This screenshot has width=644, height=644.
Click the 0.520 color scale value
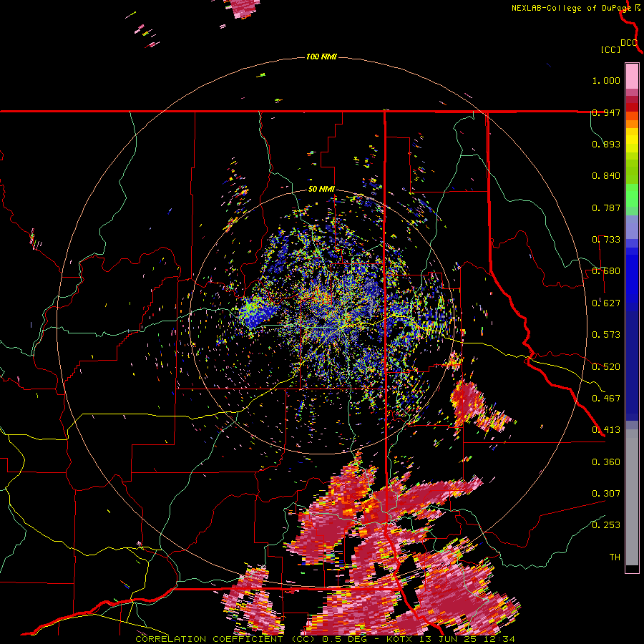(x=606, y=367)
